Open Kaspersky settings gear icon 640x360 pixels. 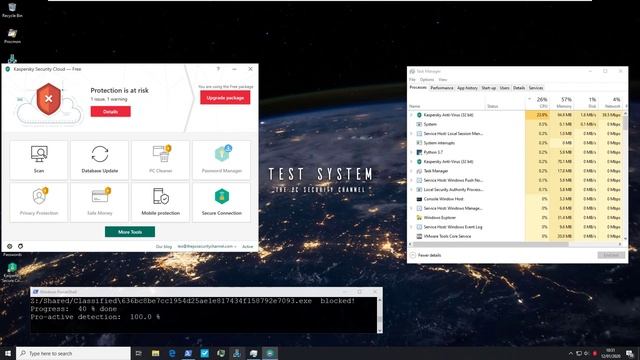click(x=10, y=246)
